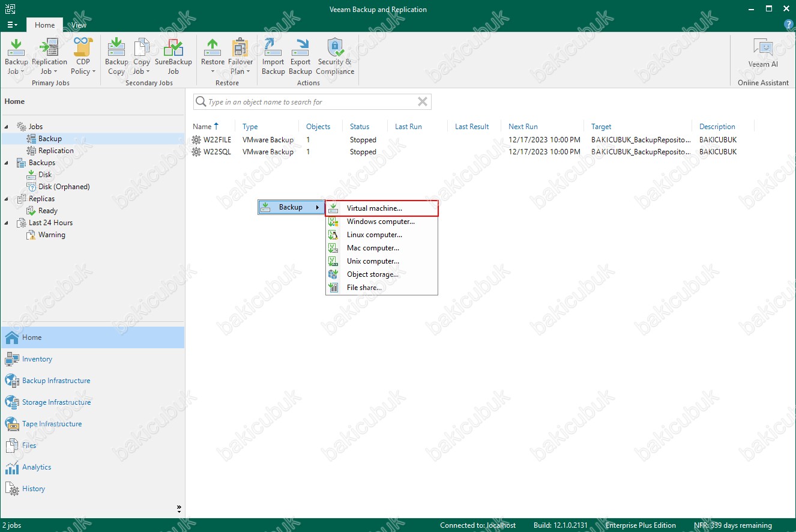
Task: Collapse the Jobs tree node
Action: (x=7, y=127)
